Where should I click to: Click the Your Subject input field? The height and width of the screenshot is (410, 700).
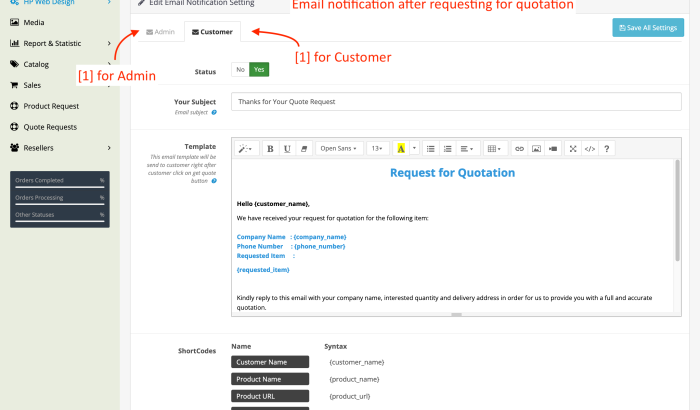456,102
